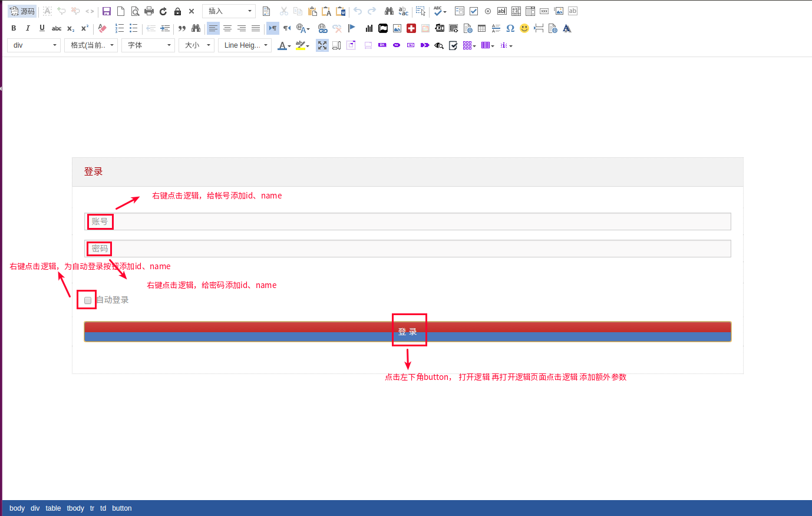The height and width of the screenshot is (516, 812).
Task: Click the remove format eraser icon
Action: tap(103, 28)
